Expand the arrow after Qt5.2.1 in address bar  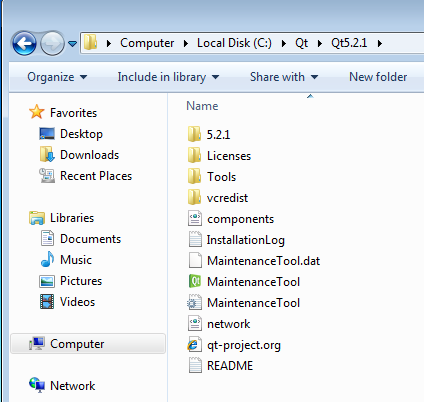pos(380,43)
